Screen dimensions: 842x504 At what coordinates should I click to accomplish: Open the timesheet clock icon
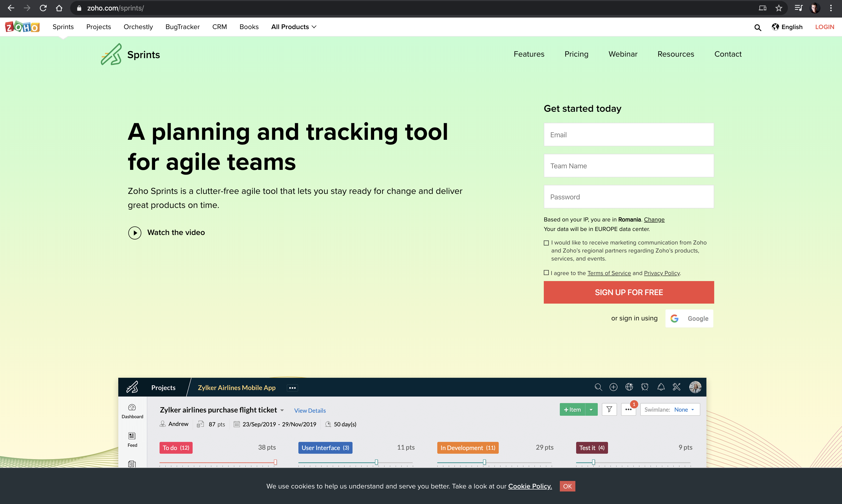click(x=644, y=387)
